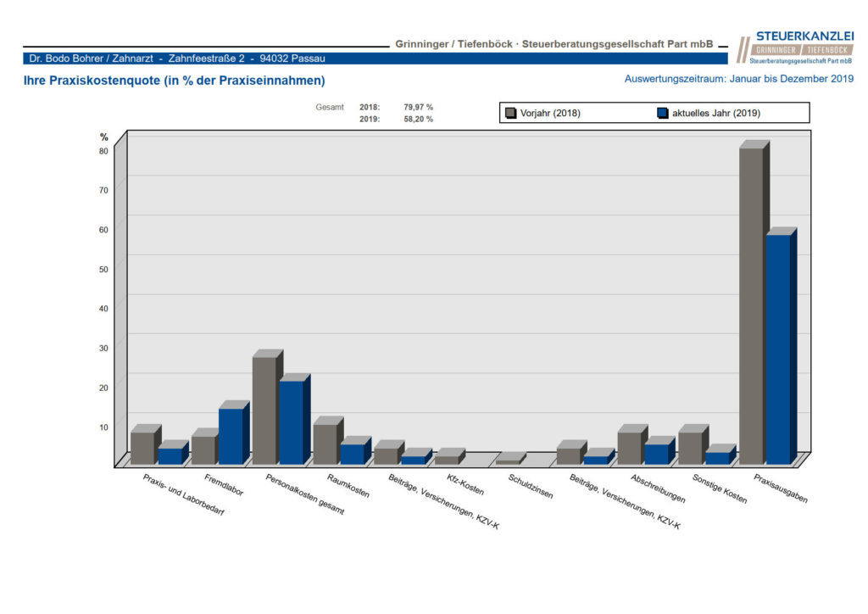Click the 60 y-axis tick label

point(103,230)
